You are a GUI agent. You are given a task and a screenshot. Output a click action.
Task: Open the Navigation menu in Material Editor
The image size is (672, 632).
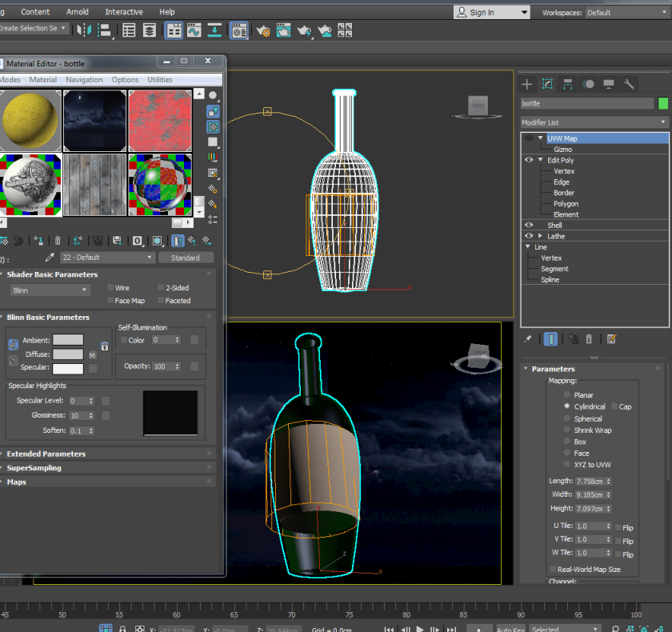click(84, 80)
